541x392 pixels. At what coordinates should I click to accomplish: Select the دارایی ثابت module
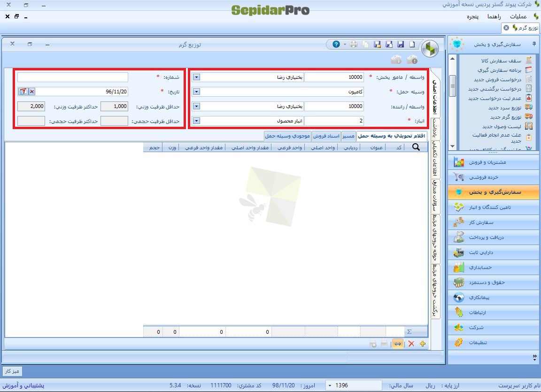[494, 253]
